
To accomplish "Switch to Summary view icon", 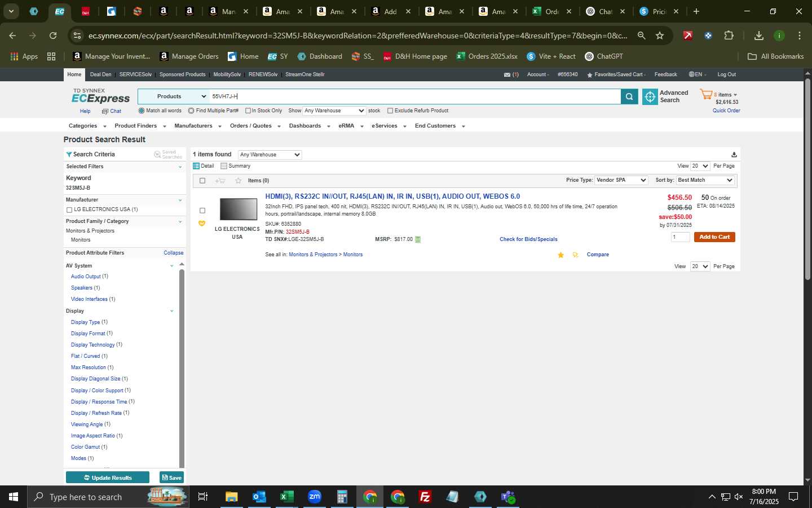I will [224, 166].
